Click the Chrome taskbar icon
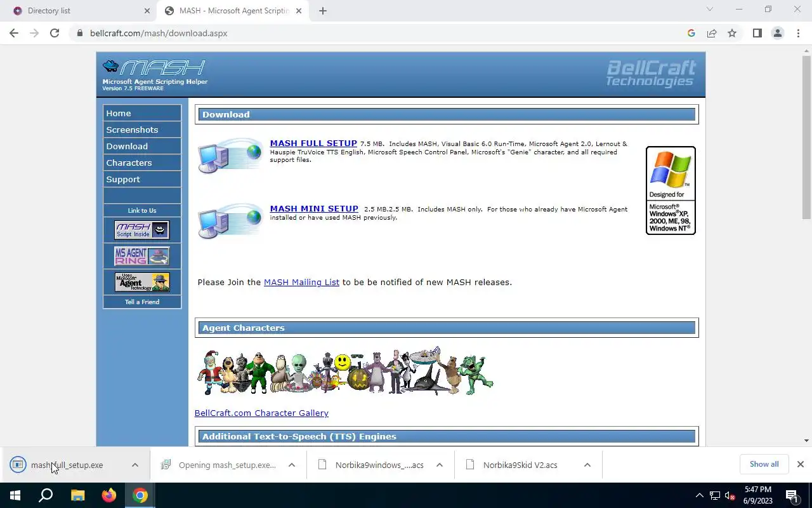812x508 pixels. coord(140,495)
